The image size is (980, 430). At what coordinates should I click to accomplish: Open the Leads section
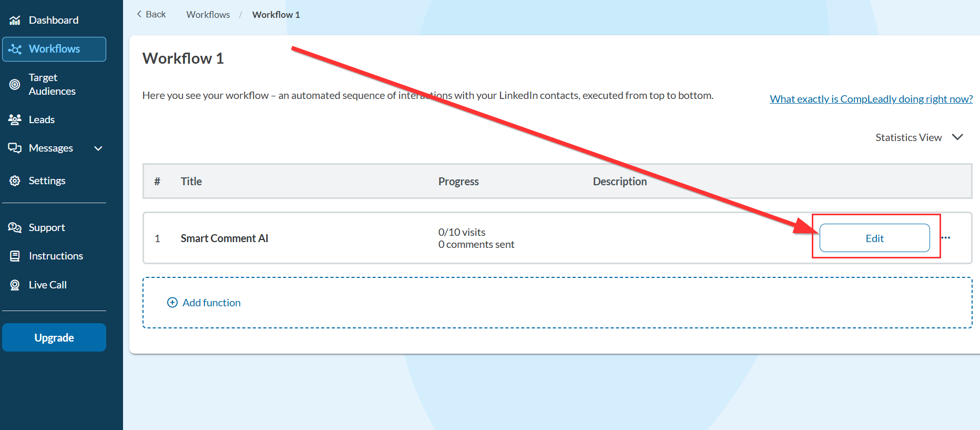point(42,119)
